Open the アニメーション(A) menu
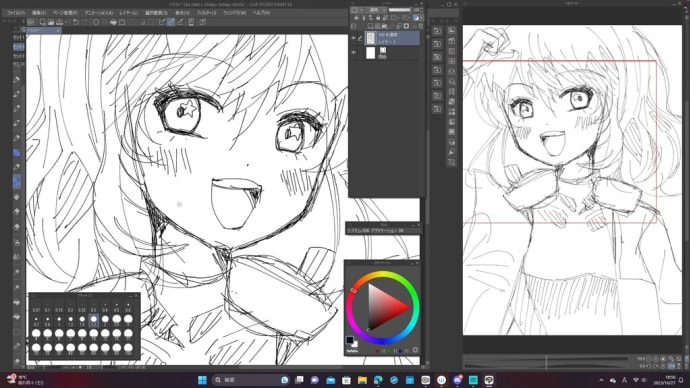690x388 pixels. [x=99, y=13]
